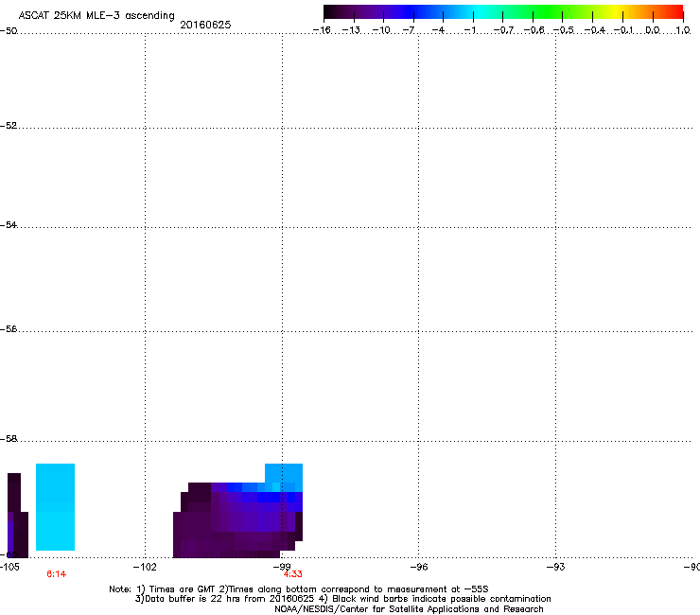700x615 pixels.
Task: Click the color bar label -16
Action: click(322, 30)
